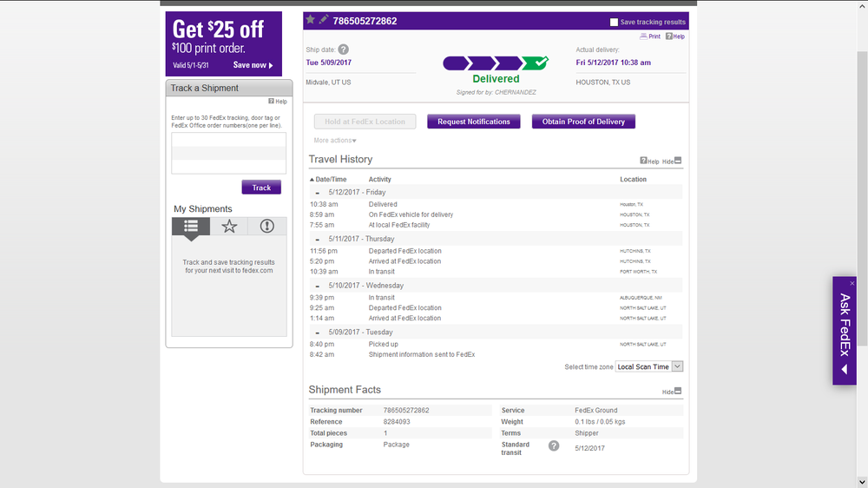Click Obtain Proof of Delivery
The image size is (868, 488).
point(583,122)
